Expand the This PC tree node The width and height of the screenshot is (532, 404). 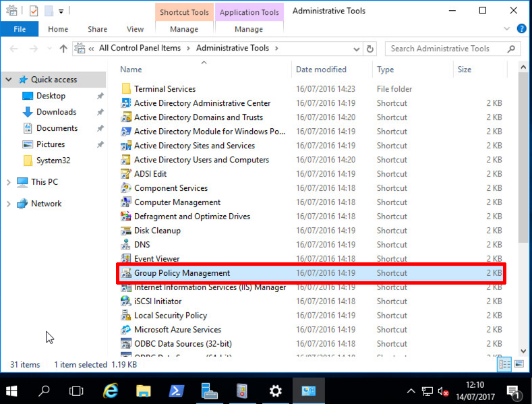[x=9, y=182]
